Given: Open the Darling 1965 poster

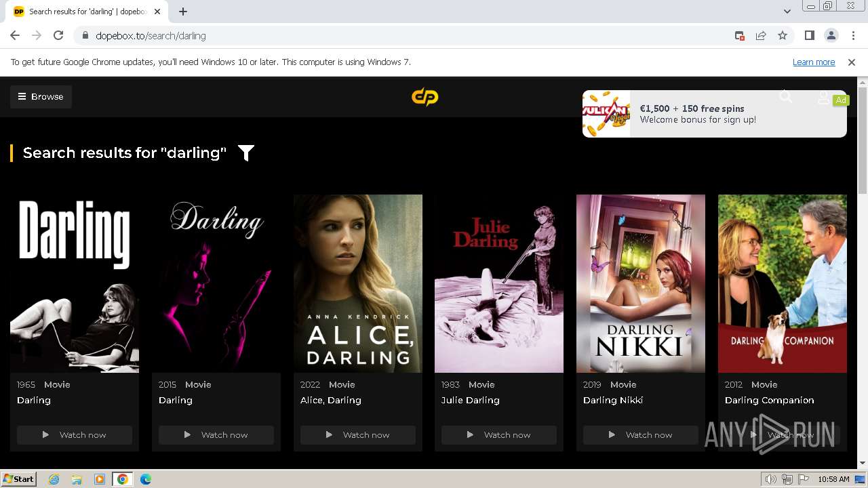Looking at the screenshot, I should [75, 283].
